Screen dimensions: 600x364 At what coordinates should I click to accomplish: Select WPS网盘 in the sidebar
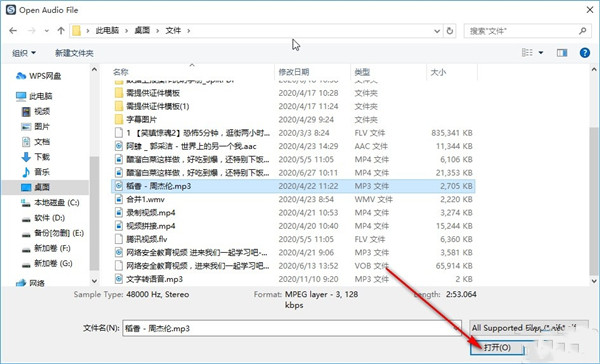click(38, 76)
